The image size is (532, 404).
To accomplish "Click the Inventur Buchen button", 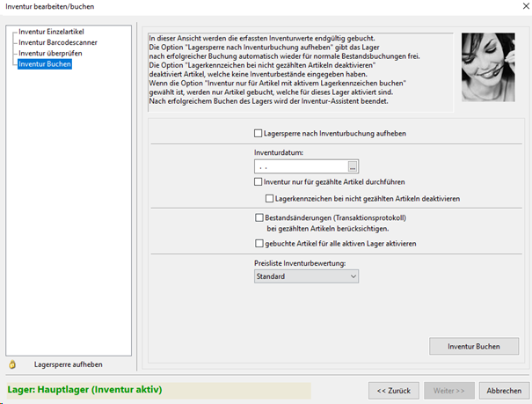I will pyautogui.click(x=474, y=346).
